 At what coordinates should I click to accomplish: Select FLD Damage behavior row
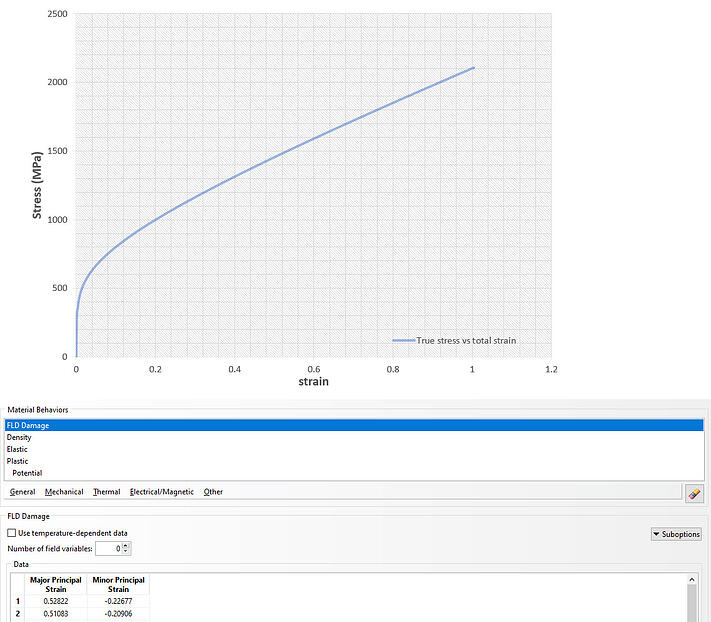point(354,425)
